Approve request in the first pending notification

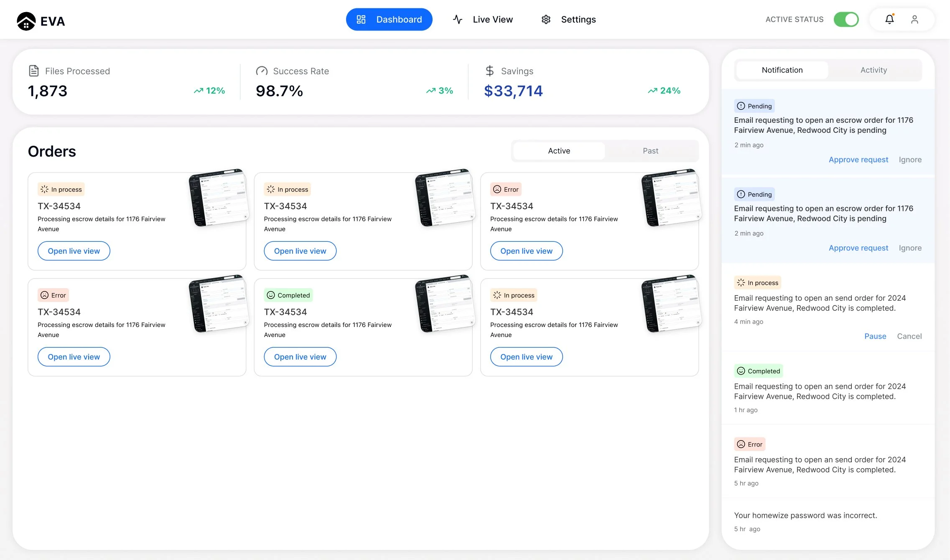click(858, 160)
